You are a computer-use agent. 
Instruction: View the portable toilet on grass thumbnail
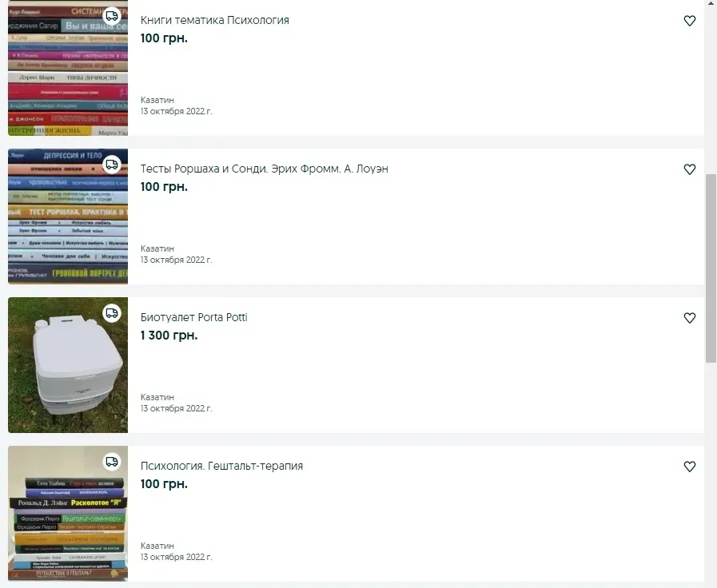(x=68, y=365)
